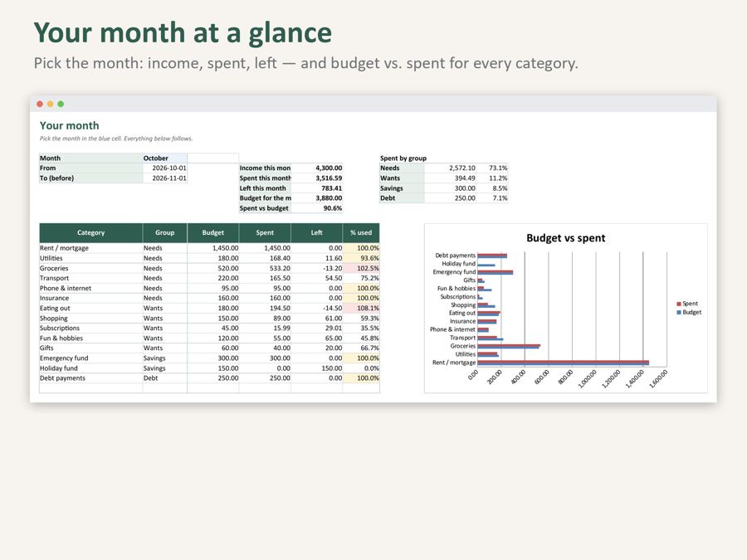
Task: Click the Rent / mortgage bar in the chart
Action: [563, 363]
